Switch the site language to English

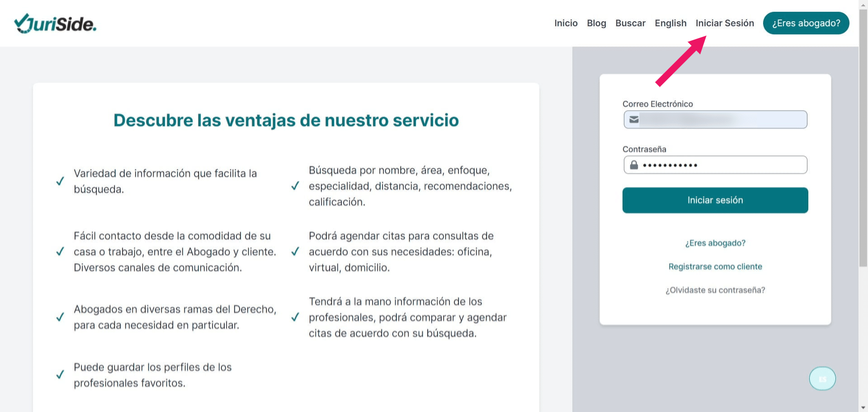pyautogui.click(x=670, y=23)
